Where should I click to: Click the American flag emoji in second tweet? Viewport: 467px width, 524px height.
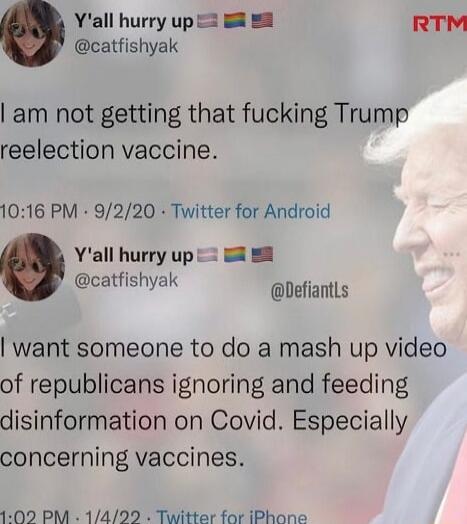pos(262,255)
